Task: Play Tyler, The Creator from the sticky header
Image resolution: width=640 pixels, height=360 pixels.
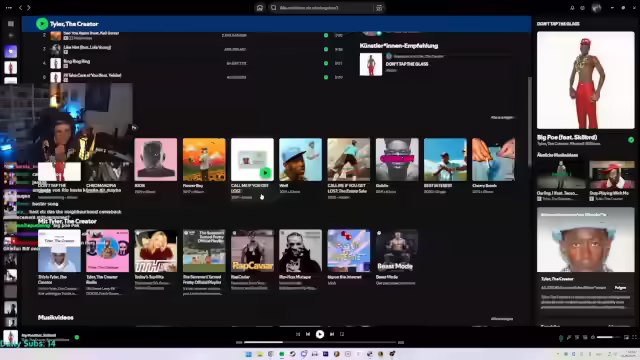Action: [42, 24]
